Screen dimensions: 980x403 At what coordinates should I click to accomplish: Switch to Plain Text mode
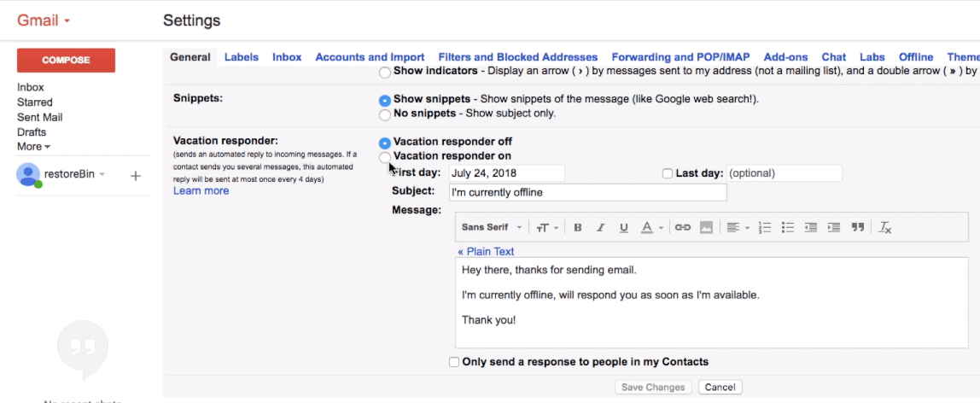click(x=486, y=251)
